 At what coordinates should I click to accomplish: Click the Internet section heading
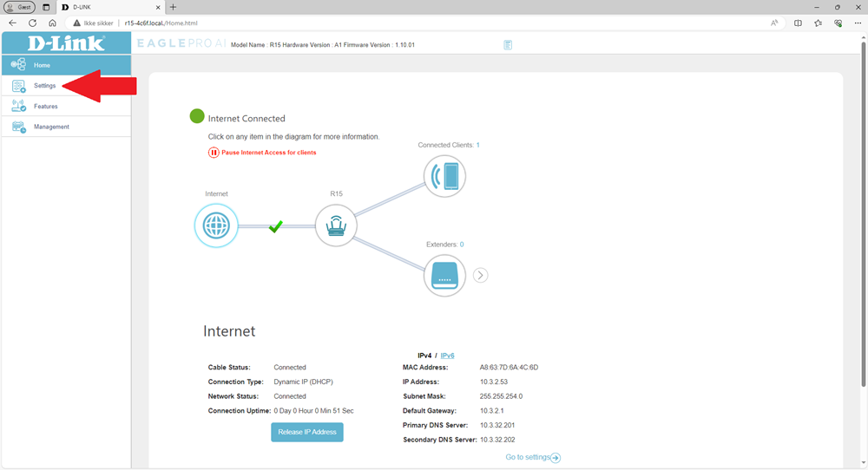229,331
